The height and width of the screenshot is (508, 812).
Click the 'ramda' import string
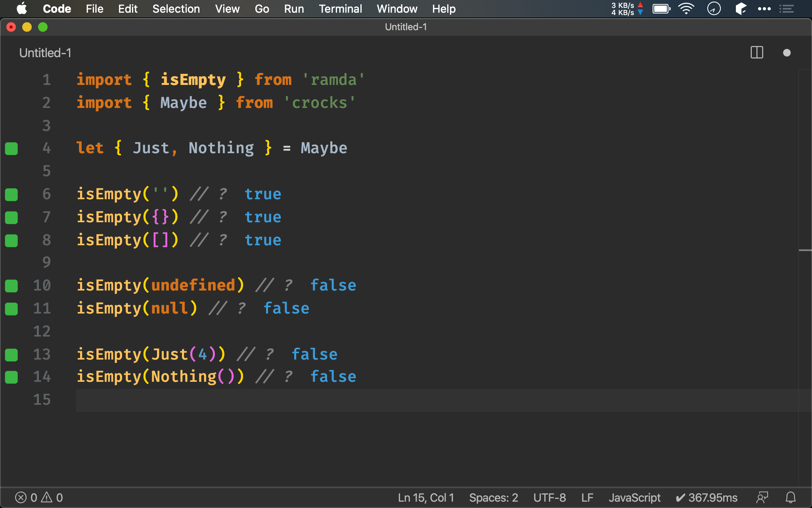pos(333,80)
